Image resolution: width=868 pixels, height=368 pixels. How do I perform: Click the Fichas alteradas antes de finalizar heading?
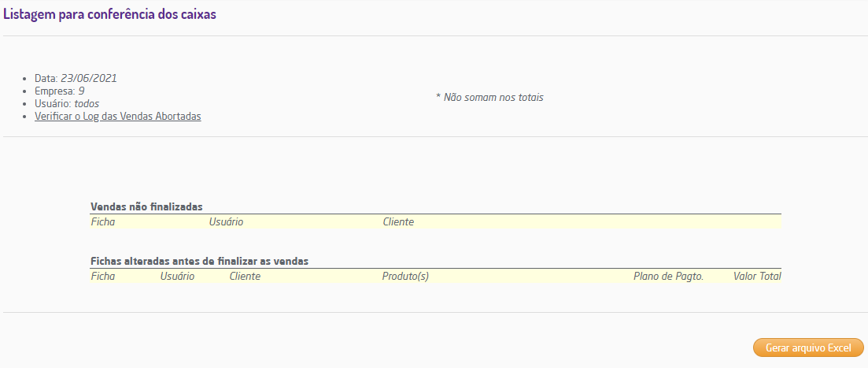[199, 261]
